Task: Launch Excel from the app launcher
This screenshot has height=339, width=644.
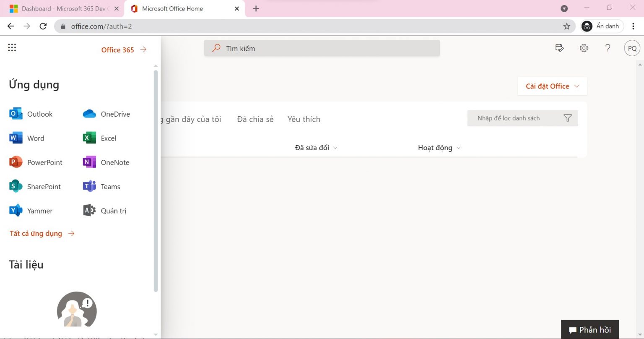Action: click(x=89, y=138)
